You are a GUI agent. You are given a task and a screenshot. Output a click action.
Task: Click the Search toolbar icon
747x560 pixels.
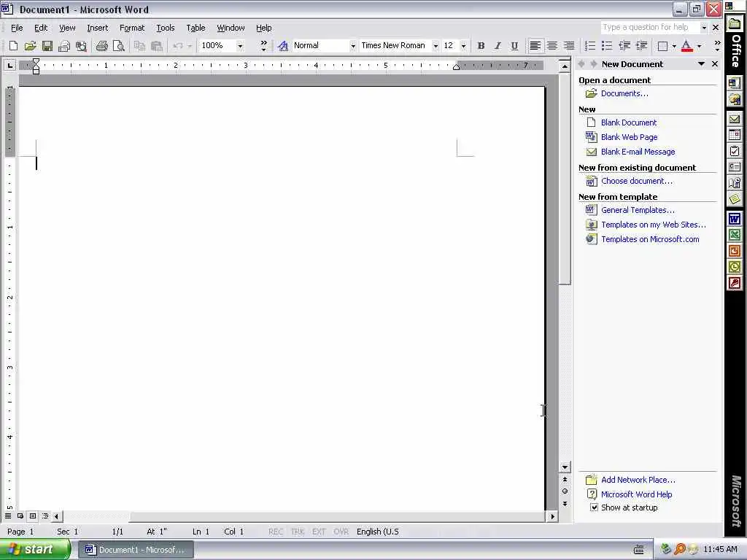[x=81, y=46]
